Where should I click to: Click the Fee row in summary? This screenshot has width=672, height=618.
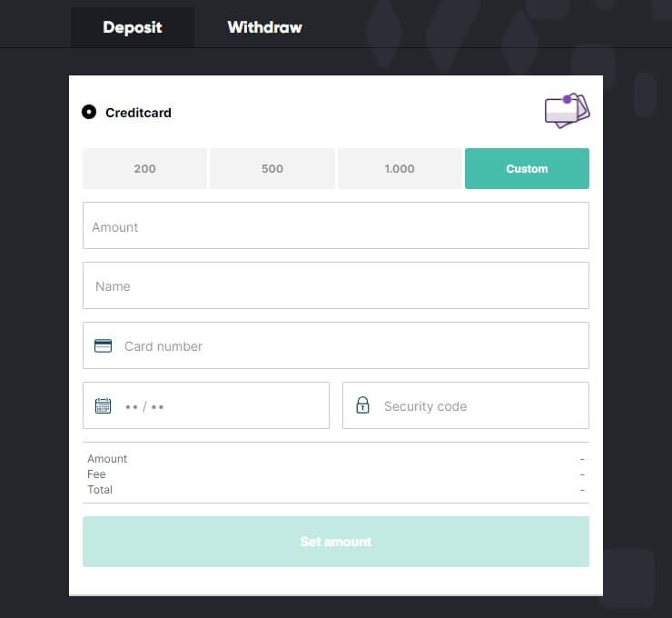coord(336,474)
